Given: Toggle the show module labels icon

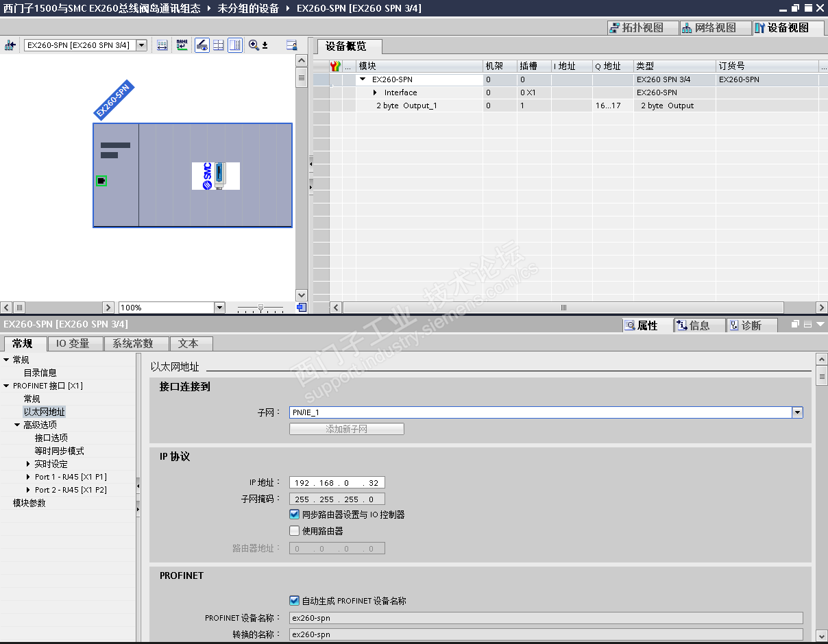Looking at the screenshot, I should click(202, 45).
